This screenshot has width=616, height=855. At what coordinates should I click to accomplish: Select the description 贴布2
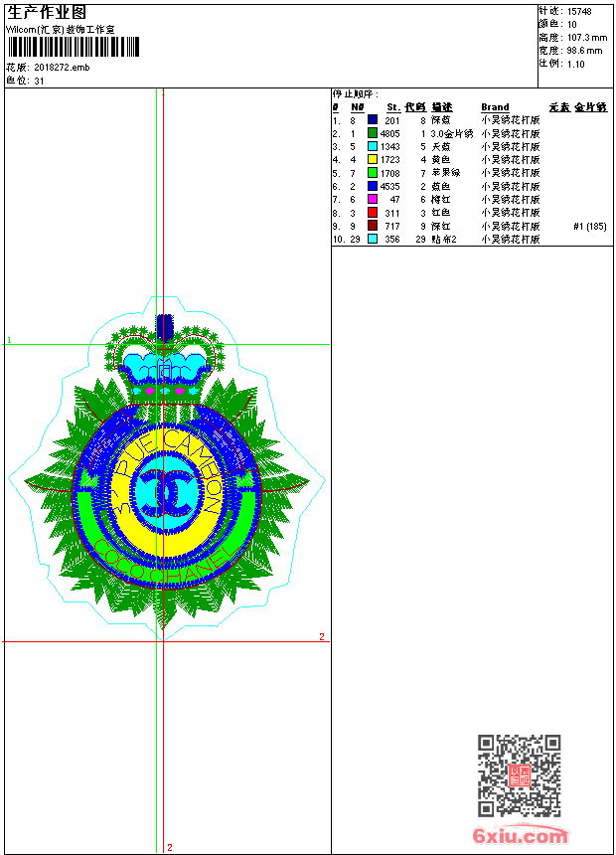point(444,240)
